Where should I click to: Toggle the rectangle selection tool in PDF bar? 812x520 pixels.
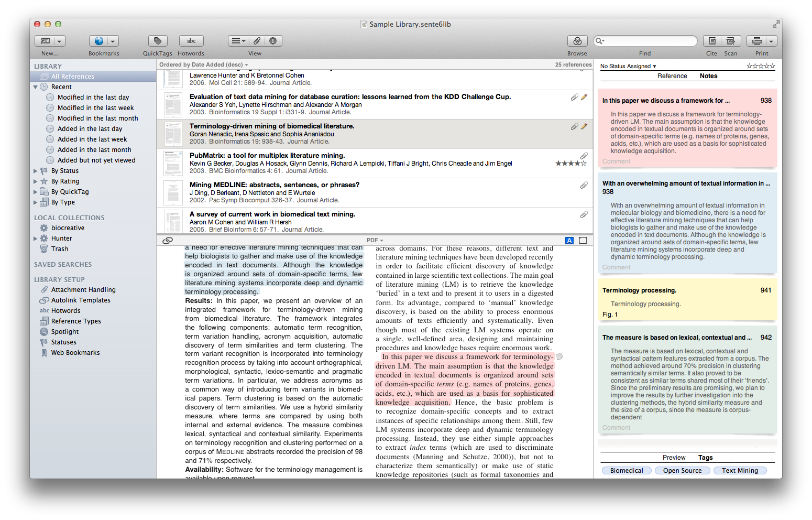(x=583, y=241)
